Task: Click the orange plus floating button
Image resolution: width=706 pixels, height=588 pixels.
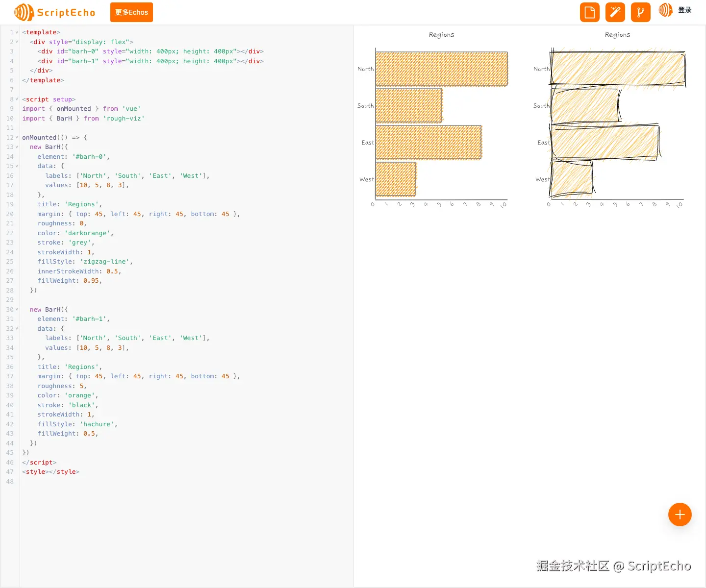Action: (x=680, y=514)
